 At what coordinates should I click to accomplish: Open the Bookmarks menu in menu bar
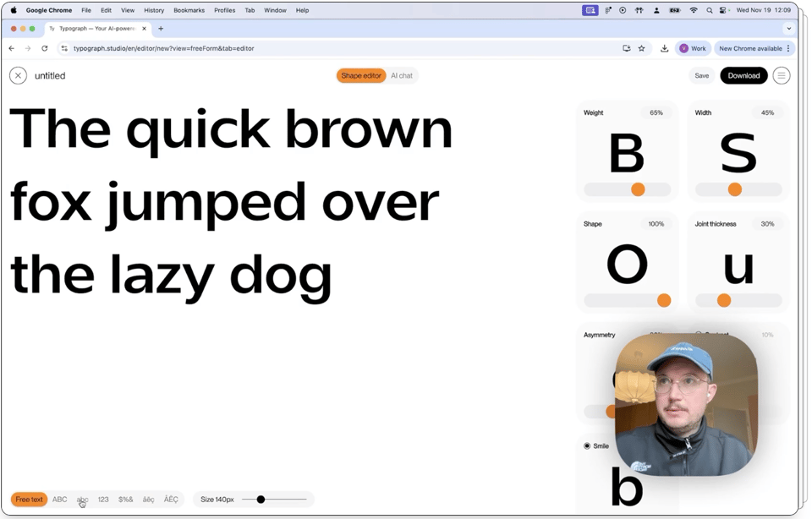189,10
